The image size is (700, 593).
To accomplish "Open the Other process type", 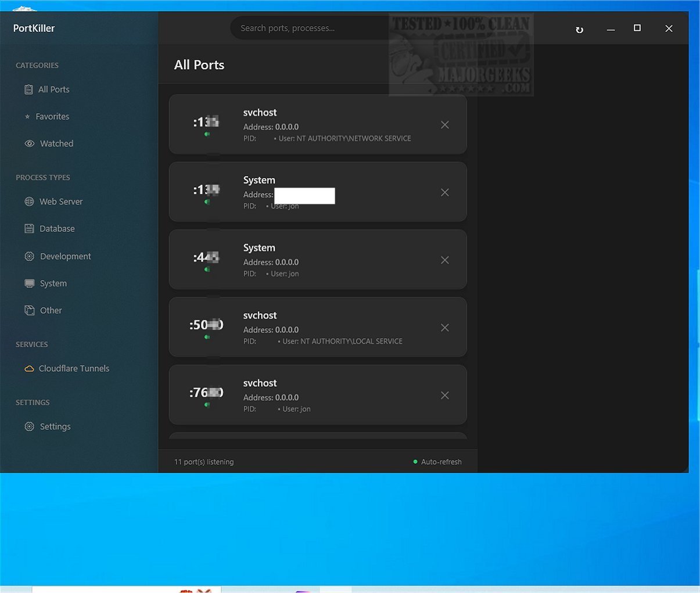I will click(x=51, y=311).
